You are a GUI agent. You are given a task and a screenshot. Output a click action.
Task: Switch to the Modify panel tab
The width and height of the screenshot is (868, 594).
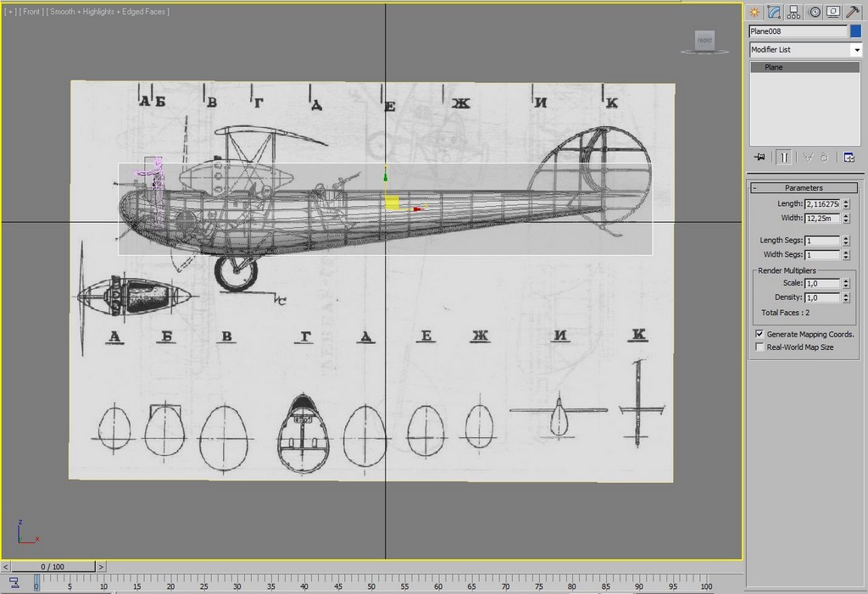pos(774,12)
